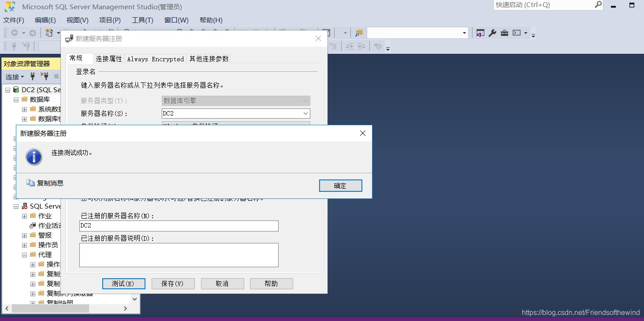The image size is (644, 321).
Task: Select the 对象资源管理器 panel title
Action: pos(27,64)
